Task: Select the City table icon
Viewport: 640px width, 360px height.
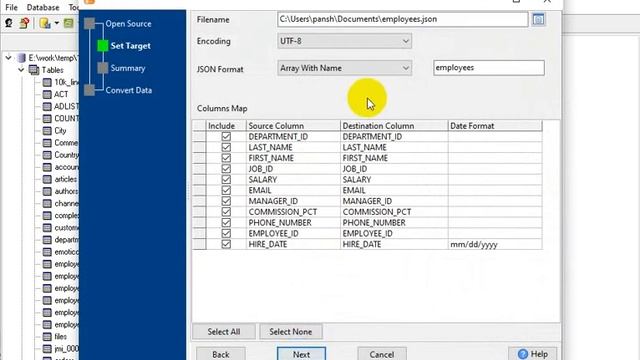Action: click(47, 131)
